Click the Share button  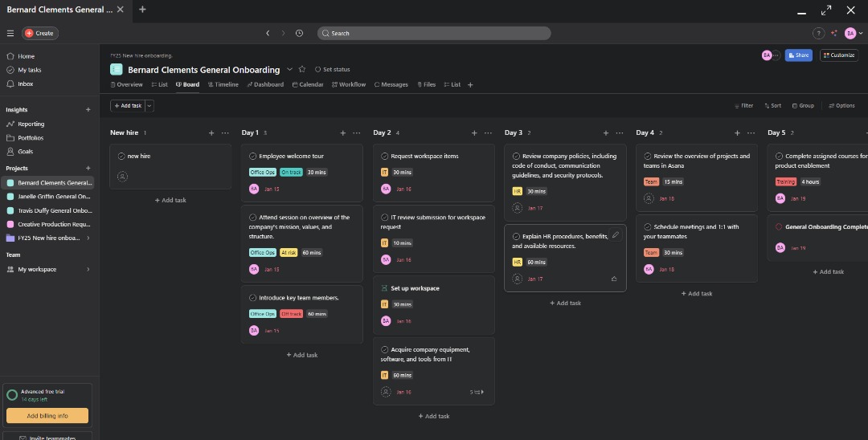(x=798, y=55)
